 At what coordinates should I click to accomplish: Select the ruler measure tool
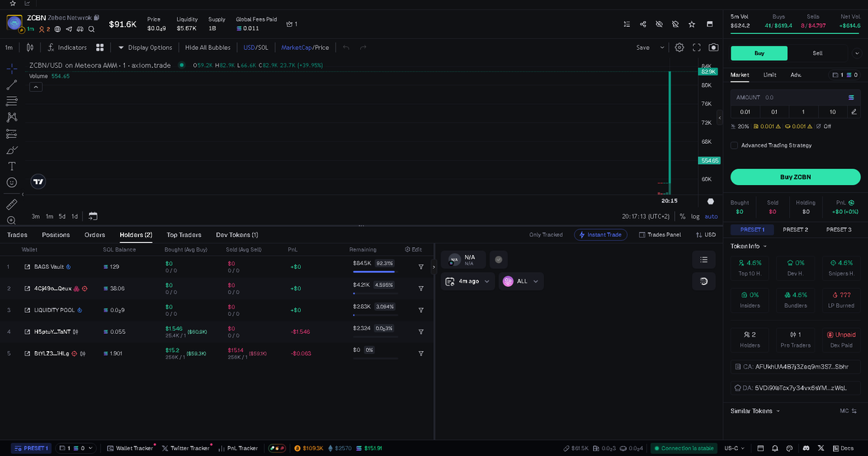pos(12,205)
